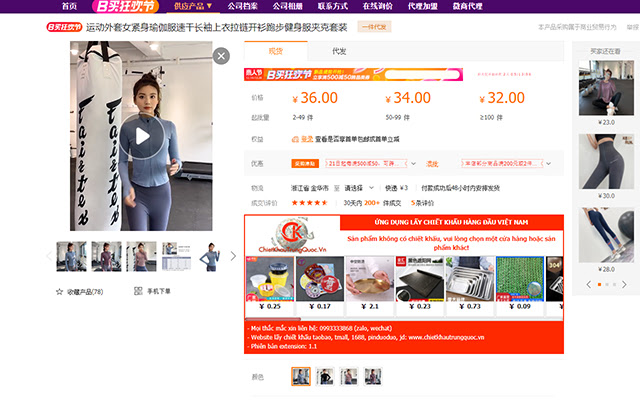Select second dark red jacket thumbnail

point(106,256)
